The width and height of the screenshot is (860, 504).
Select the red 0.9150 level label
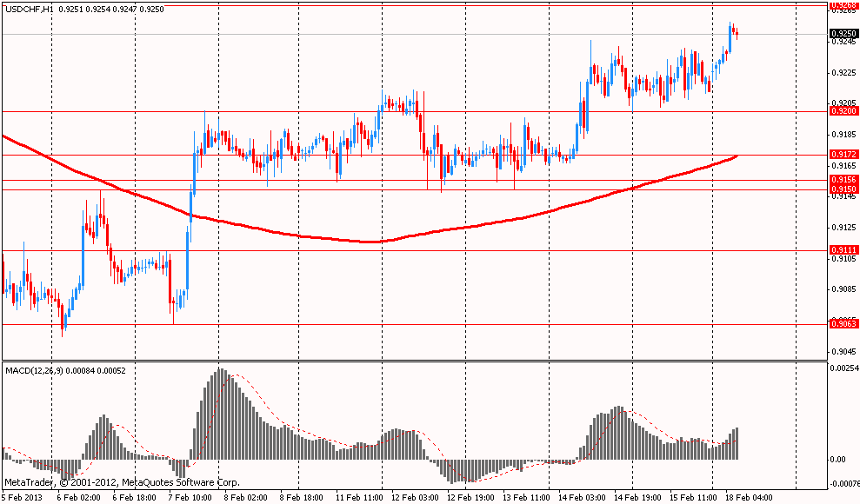pyautogui.click(x=844, y=189)
